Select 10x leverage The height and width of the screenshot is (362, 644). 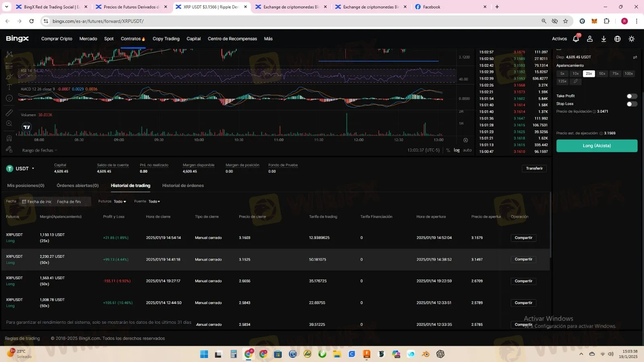coord(576,74)
